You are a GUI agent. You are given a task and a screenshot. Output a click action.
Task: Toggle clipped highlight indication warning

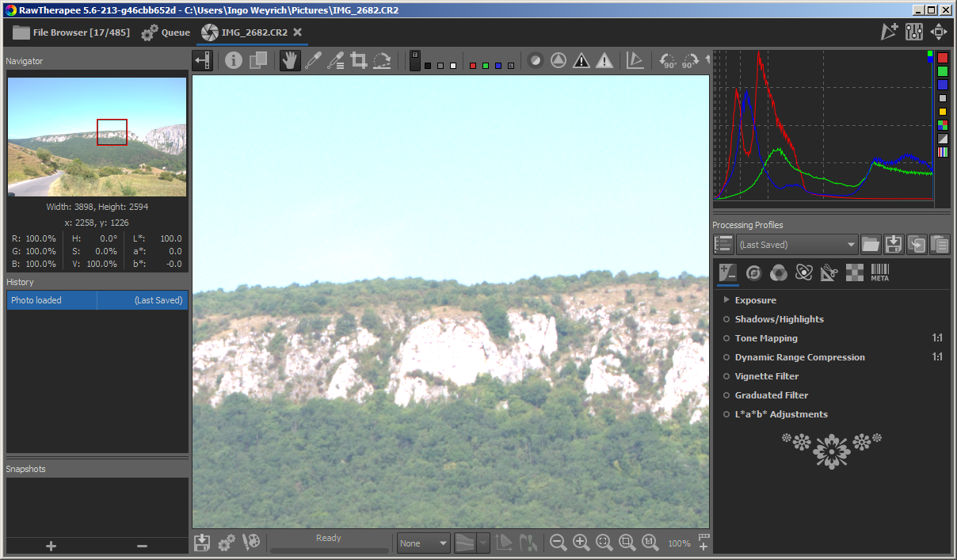(x=604, y=61)
